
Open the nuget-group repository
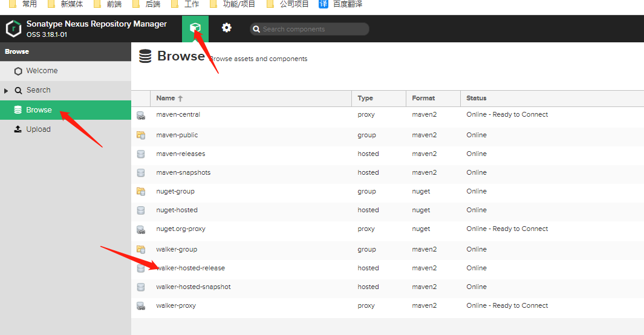point(175,191)
